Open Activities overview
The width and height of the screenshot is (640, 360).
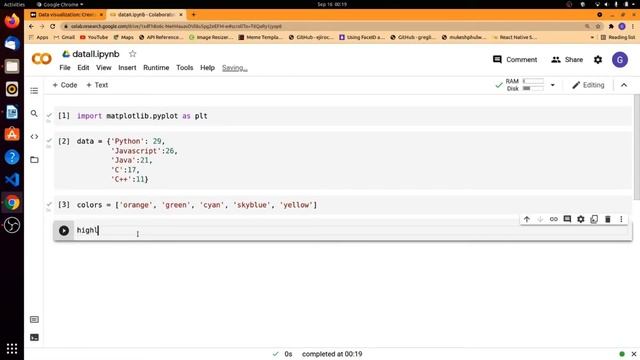[x=14, y=4]
